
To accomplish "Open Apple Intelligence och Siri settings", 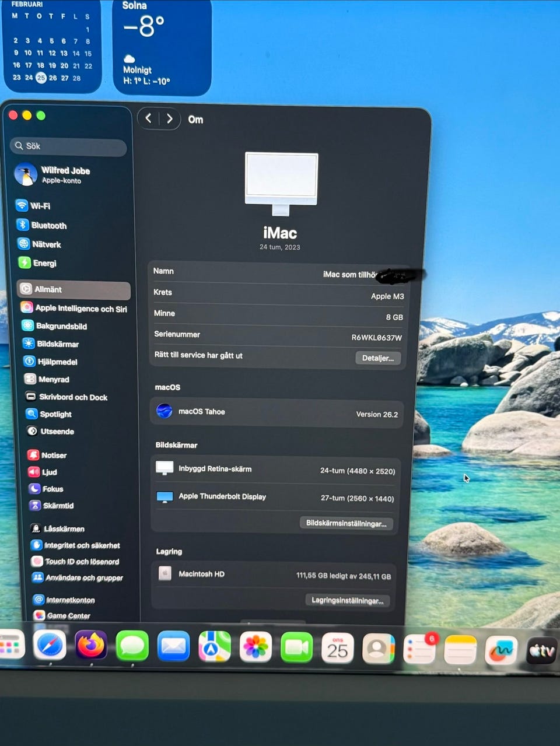I will pos(74,308).
